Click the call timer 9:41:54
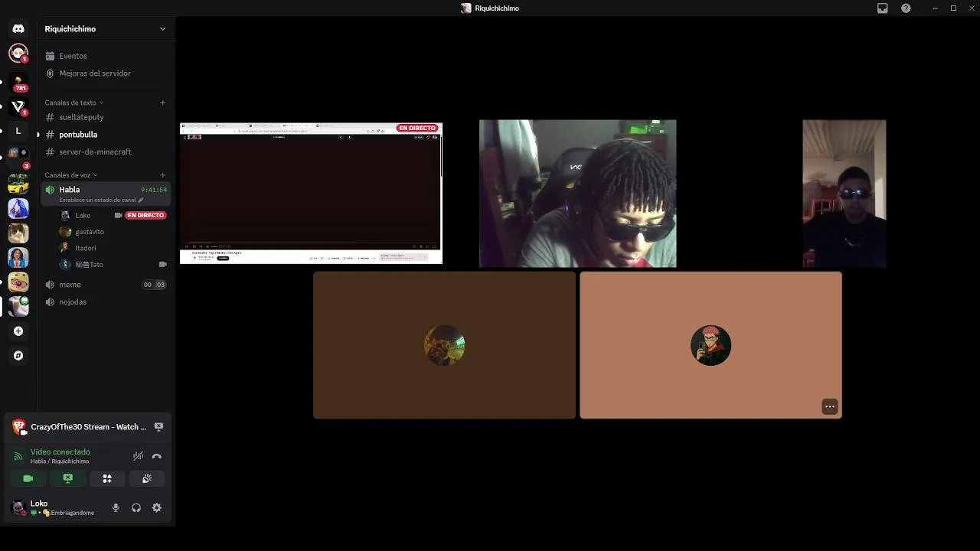 [x=154, y=190]
